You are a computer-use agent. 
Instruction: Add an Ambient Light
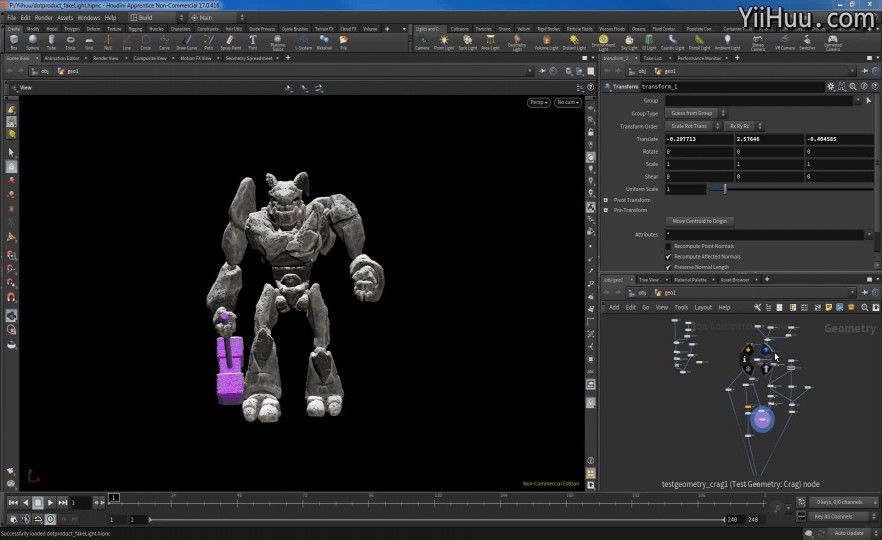tap(727, 42)
